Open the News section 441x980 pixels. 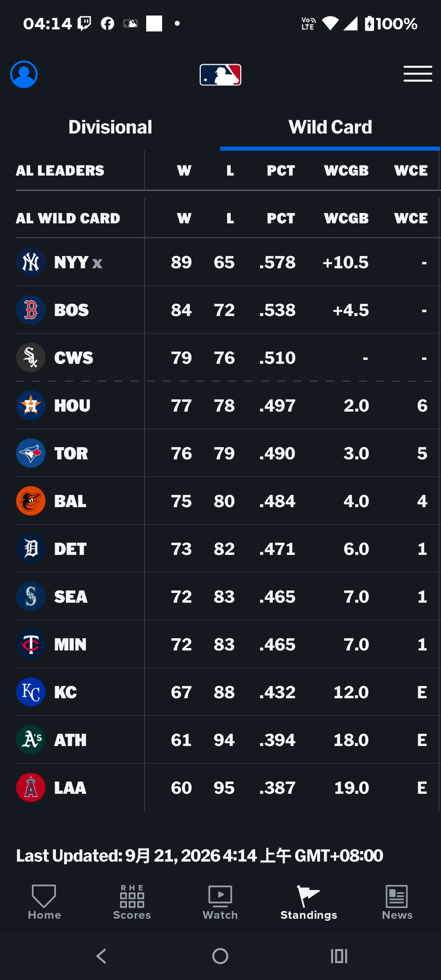[x=397, y=902]
